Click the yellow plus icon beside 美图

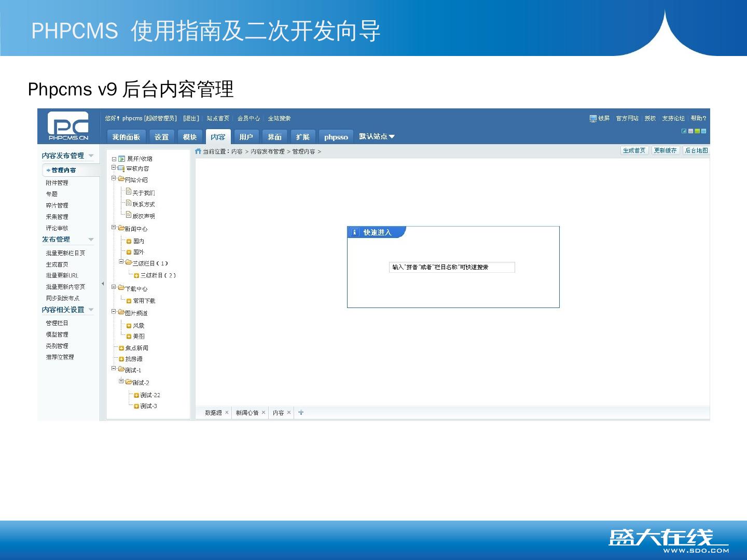pos(129,337)
